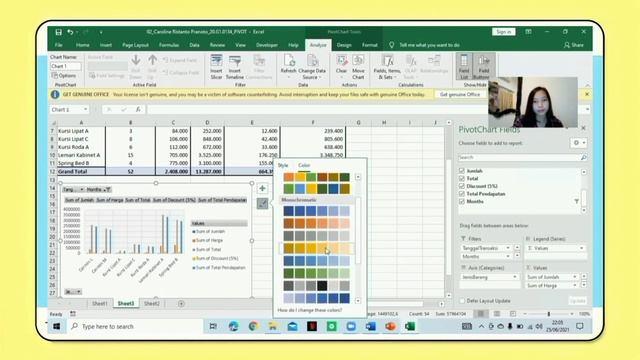Click 'How do I change these colors?' link

310,310
